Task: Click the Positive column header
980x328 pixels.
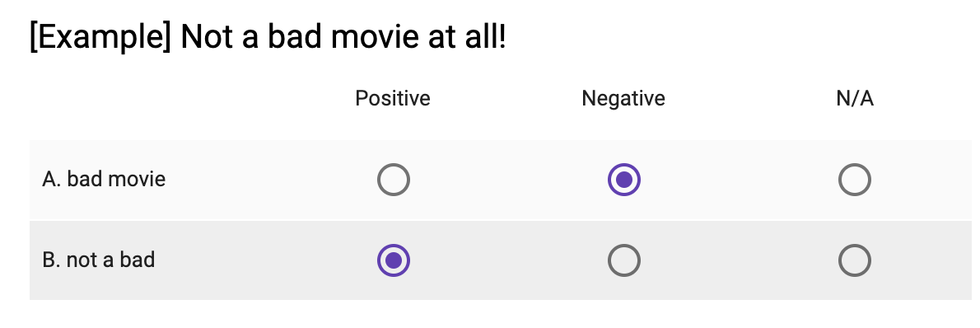Action: (393, 98)
